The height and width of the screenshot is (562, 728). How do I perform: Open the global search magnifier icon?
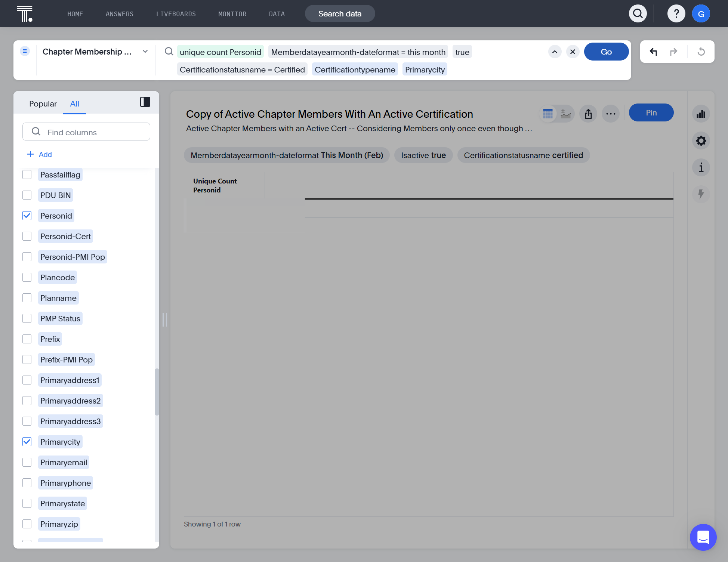point(638,14)
